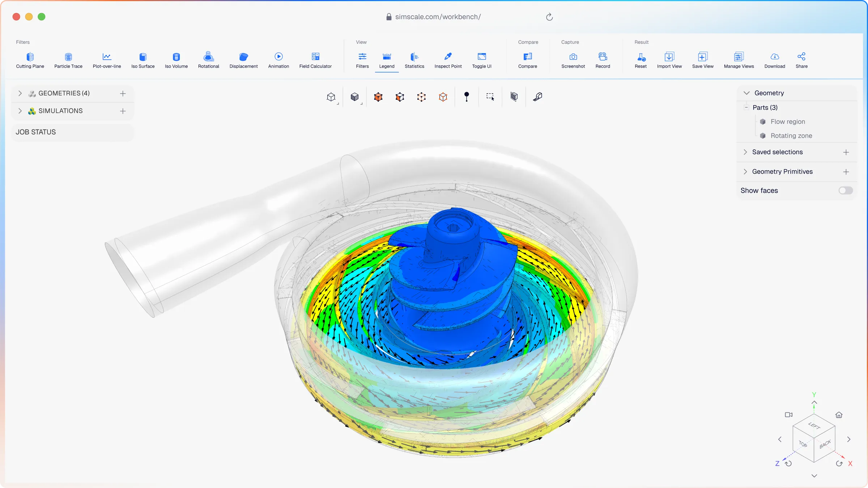Click the home view icon
This screenshot has height=488, width=868.
click(x=839, y=415)
